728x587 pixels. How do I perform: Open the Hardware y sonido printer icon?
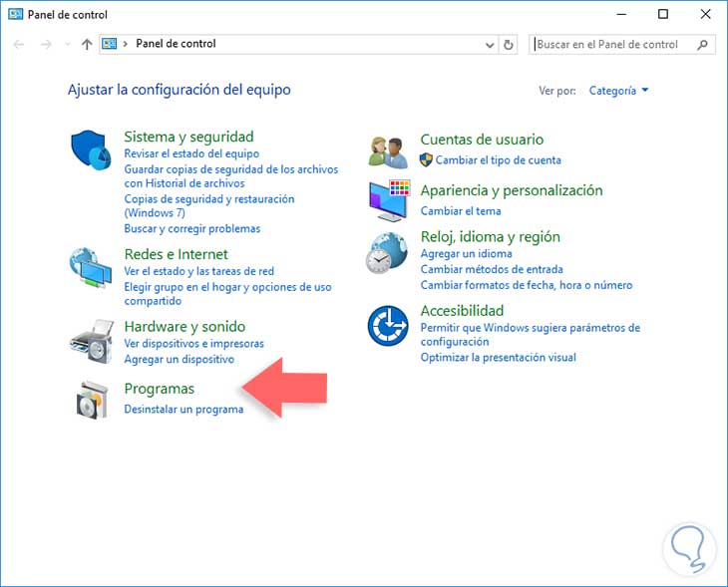pyautogui.click(x=92, y=341)
